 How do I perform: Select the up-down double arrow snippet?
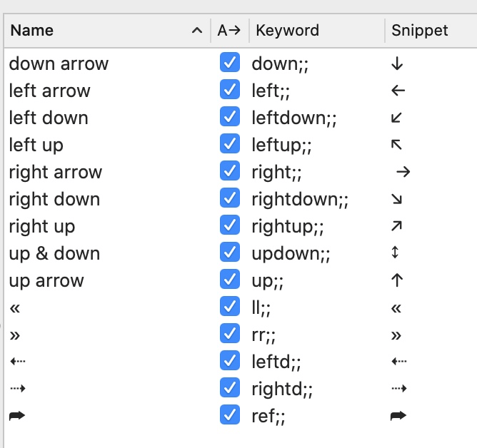(396, 254)
